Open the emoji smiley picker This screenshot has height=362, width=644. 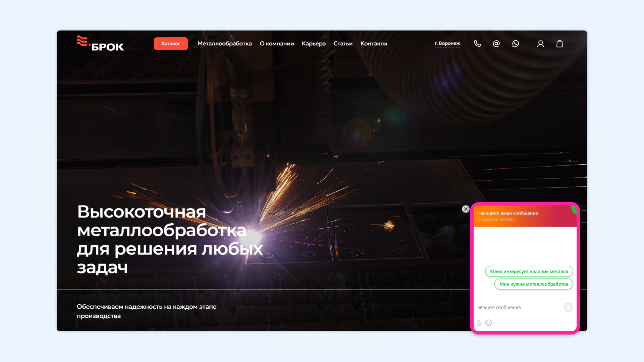(489, 323)
